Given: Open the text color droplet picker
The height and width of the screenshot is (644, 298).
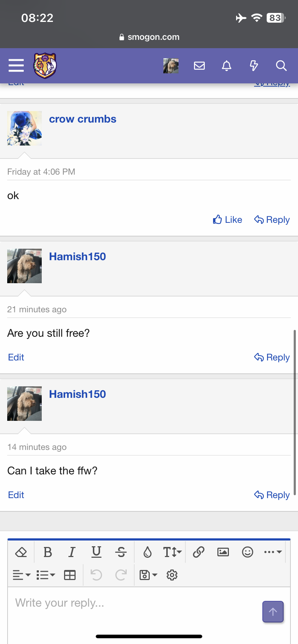Looking at the screenshot, I should pos(148,552).
